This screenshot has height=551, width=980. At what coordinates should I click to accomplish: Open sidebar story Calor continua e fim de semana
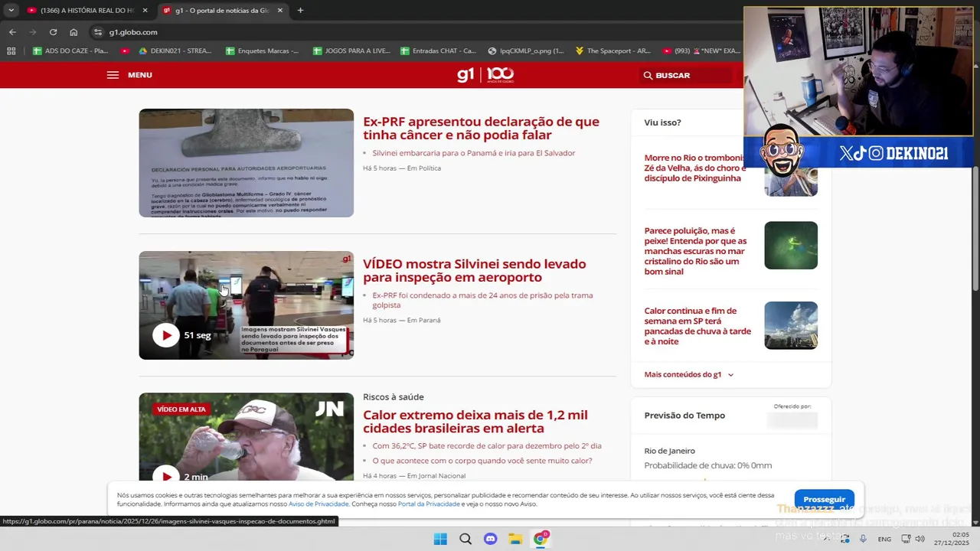pyautogui.click(x=697, y=326)
